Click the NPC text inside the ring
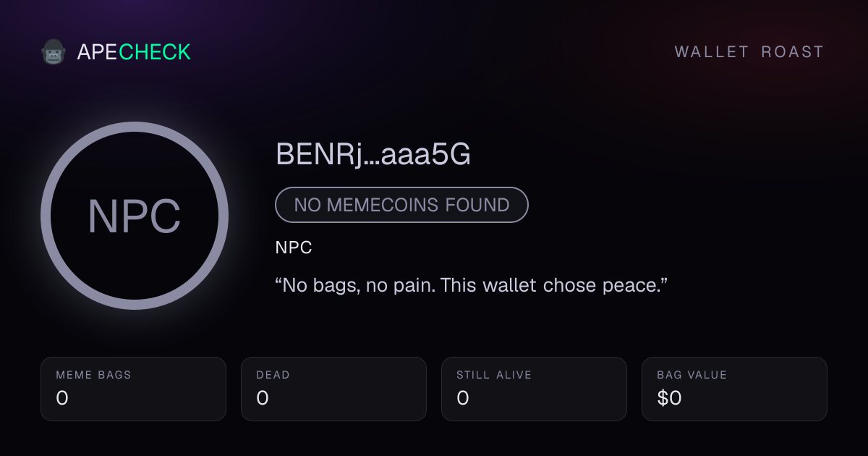Viewport: 868px width, 456px height. coord(135,216)
